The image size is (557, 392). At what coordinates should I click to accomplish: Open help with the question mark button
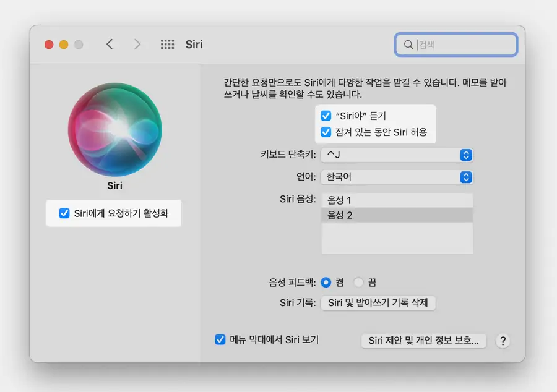(503, 341)
